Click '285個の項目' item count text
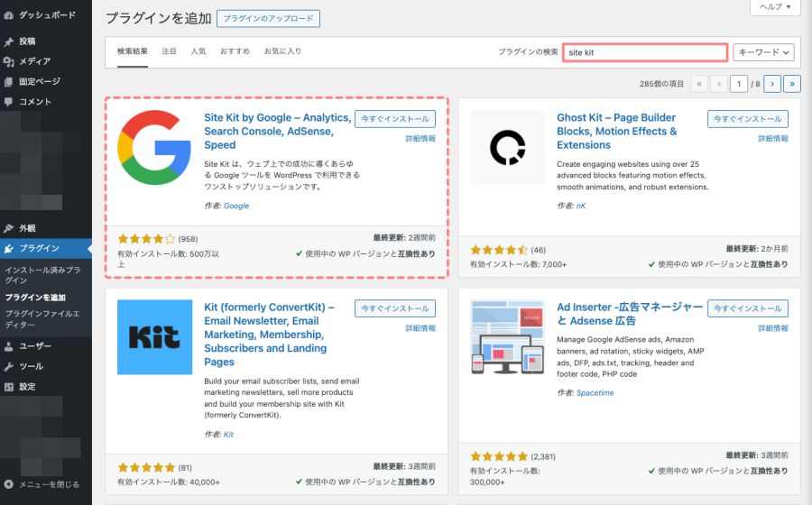 [x=662, y=84]
